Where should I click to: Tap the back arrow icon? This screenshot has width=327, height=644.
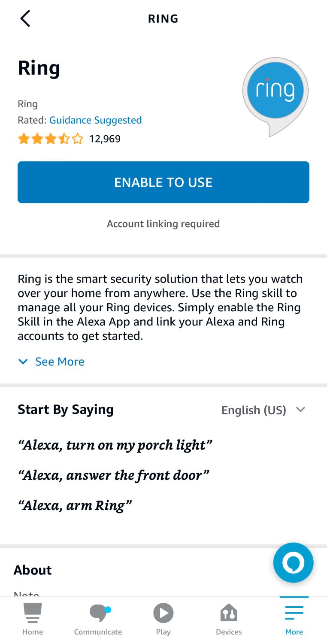tap(24, 18)
